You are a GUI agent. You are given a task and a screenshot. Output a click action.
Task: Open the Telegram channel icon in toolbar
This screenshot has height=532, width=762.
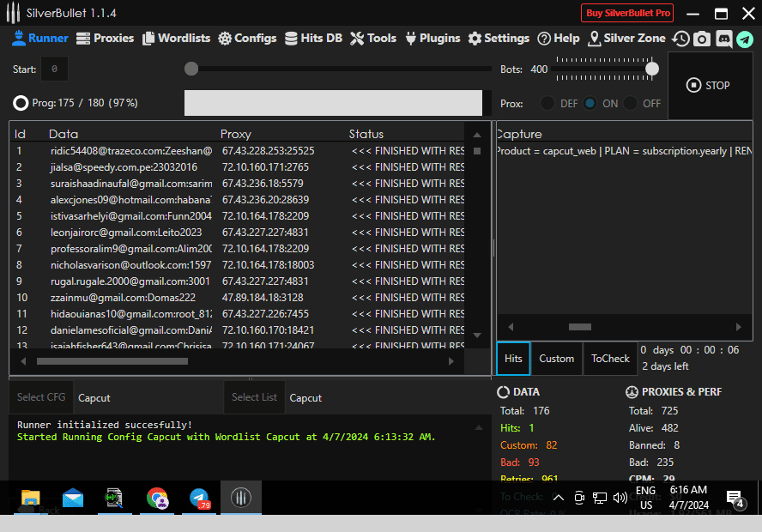coord(744,39)
